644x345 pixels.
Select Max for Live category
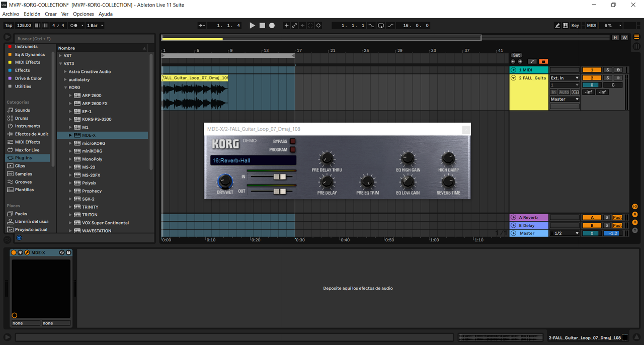coord(28,150)
